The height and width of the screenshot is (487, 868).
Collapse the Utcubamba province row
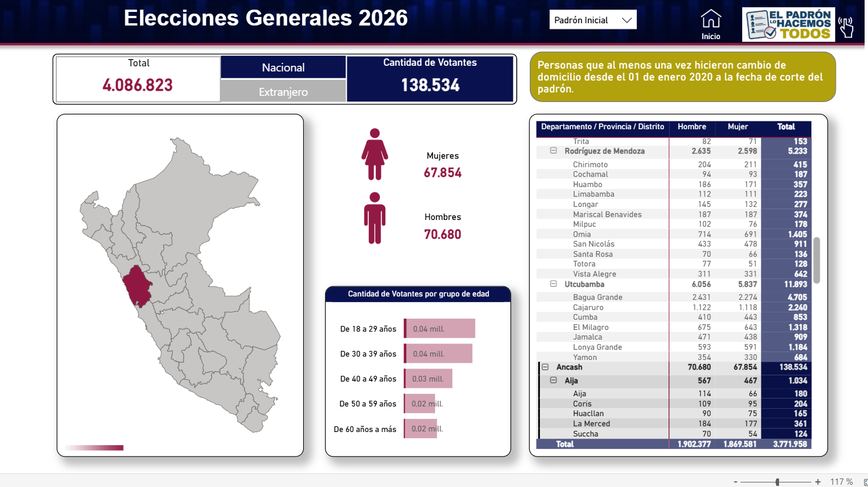click(554, 284)
